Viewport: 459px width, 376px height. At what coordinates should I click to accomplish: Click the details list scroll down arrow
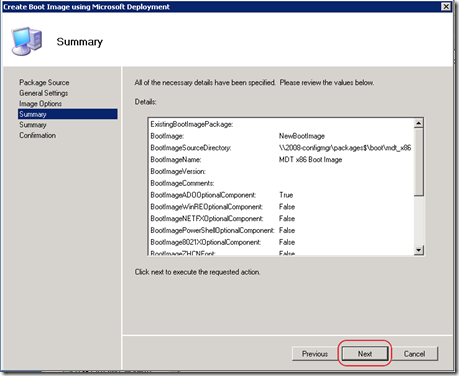(x=419, y=250)
